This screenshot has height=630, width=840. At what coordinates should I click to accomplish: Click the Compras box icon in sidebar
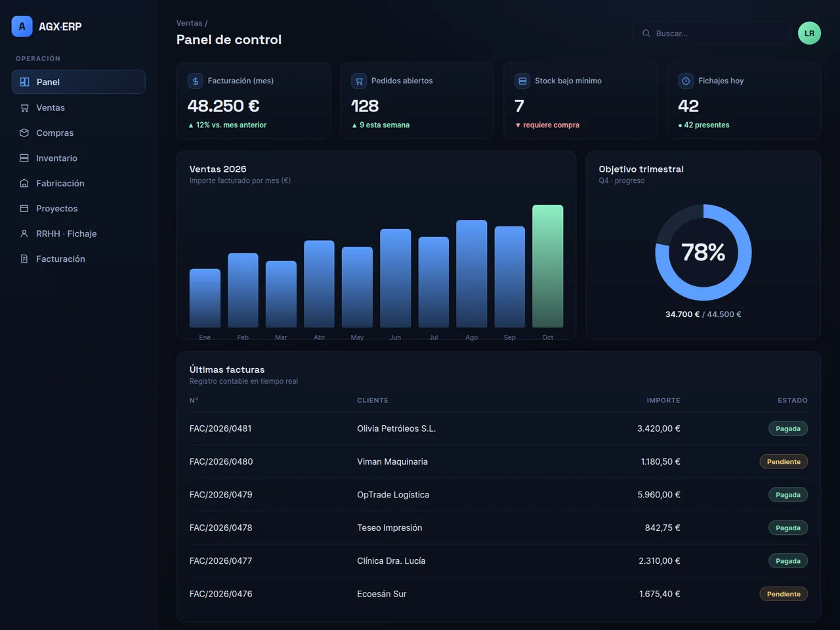pos(24,133)
